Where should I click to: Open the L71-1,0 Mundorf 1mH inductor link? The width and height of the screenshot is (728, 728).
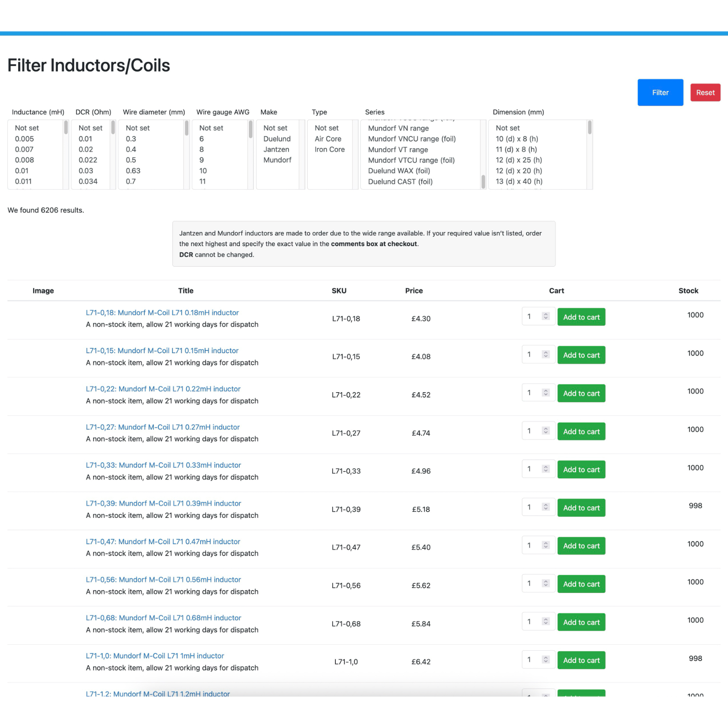click(x=155, y=656)
